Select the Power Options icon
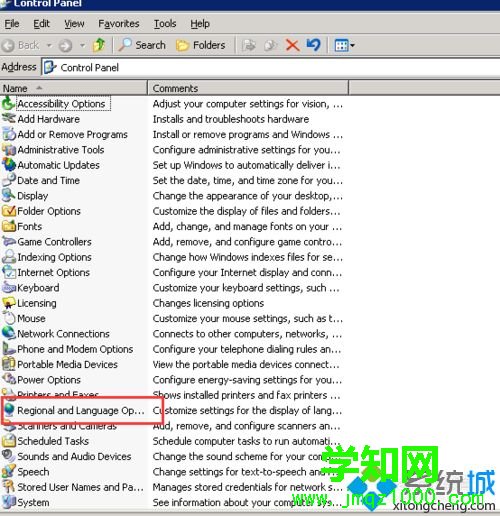 pos(9,379)
